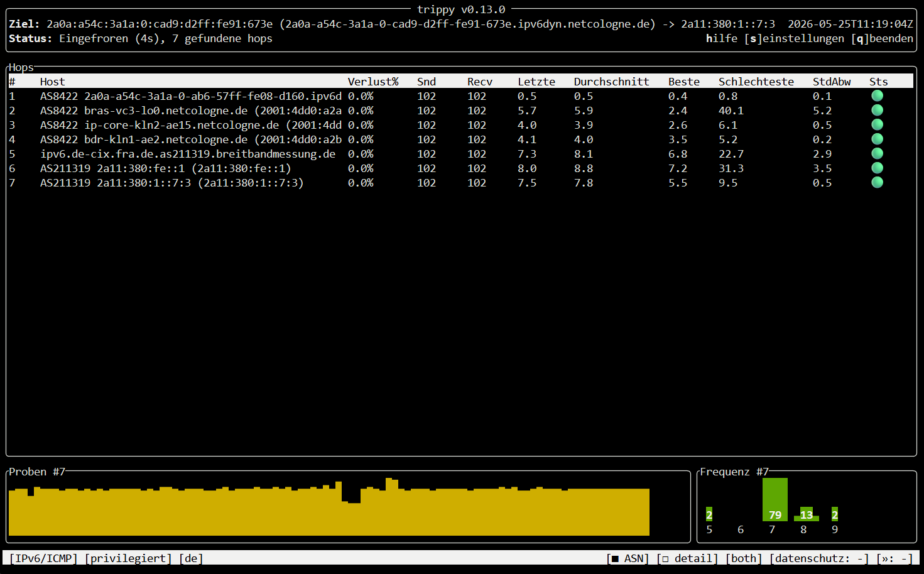Click the Schlechteste column header
Screen dimensions: 924x574
[x=756, y=82]
